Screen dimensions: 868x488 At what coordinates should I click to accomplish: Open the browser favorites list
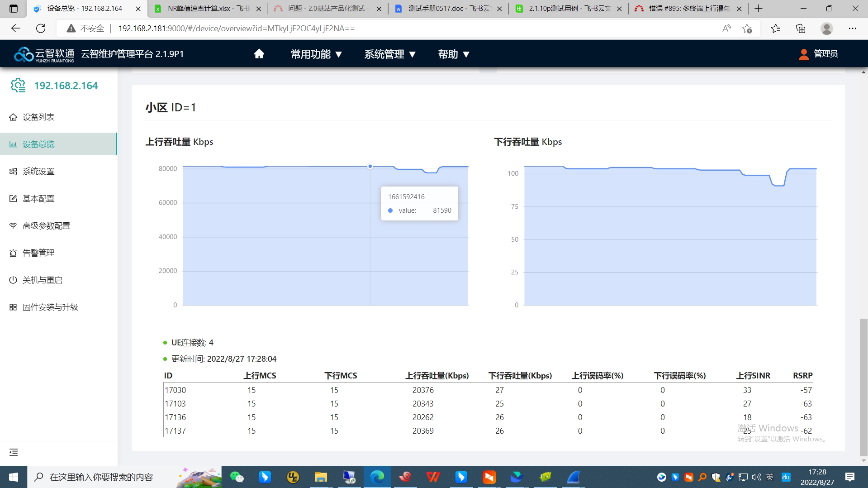pyautogui.click(x=776, y=29)
